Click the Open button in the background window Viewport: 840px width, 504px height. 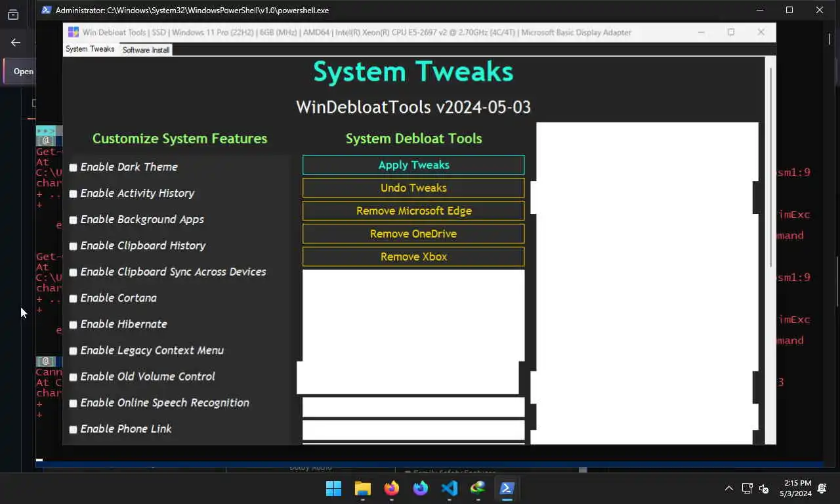pyautogui.click(x=23, y=72)
